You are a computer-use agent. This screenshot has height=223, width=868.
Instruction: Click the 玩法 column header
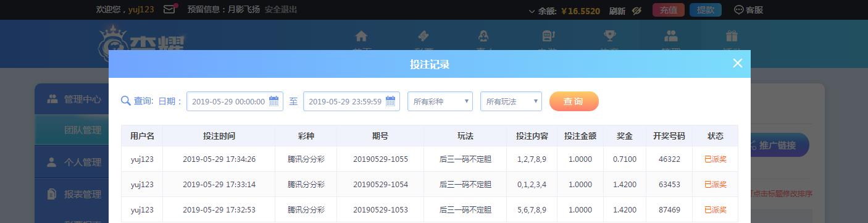pyautogui.click(x=465, y=136)
